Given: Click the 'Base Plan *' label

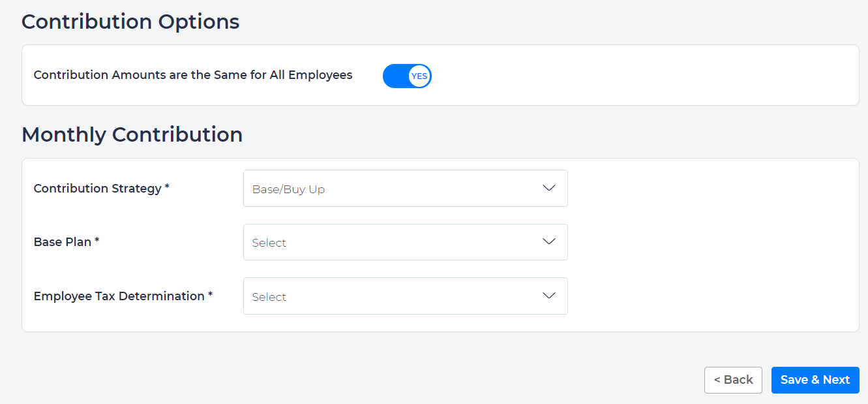Looking at the screenshot, I should pos(67,242).
